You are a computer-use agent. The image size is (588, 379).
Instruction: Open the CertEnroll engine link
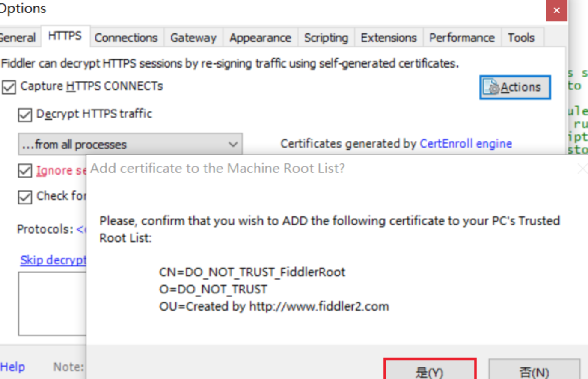tap(466, 144)
